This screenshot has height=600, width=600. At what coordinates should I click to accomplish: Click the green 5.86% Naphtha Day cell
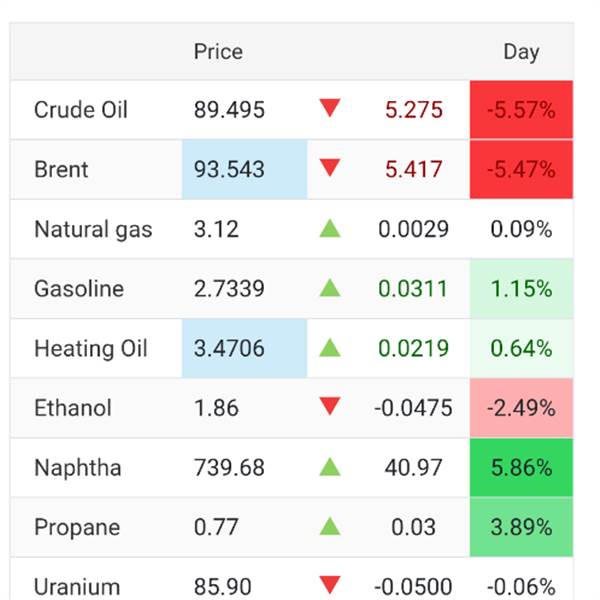coord(521,468)
